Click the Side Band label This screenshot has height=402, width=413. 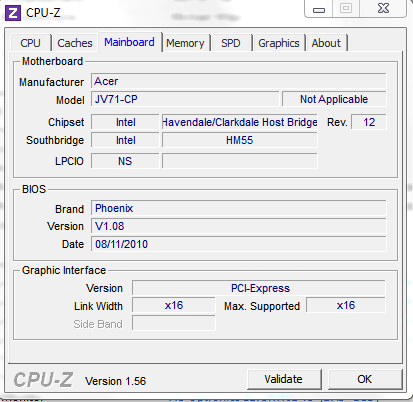click(x=98, y=324)
